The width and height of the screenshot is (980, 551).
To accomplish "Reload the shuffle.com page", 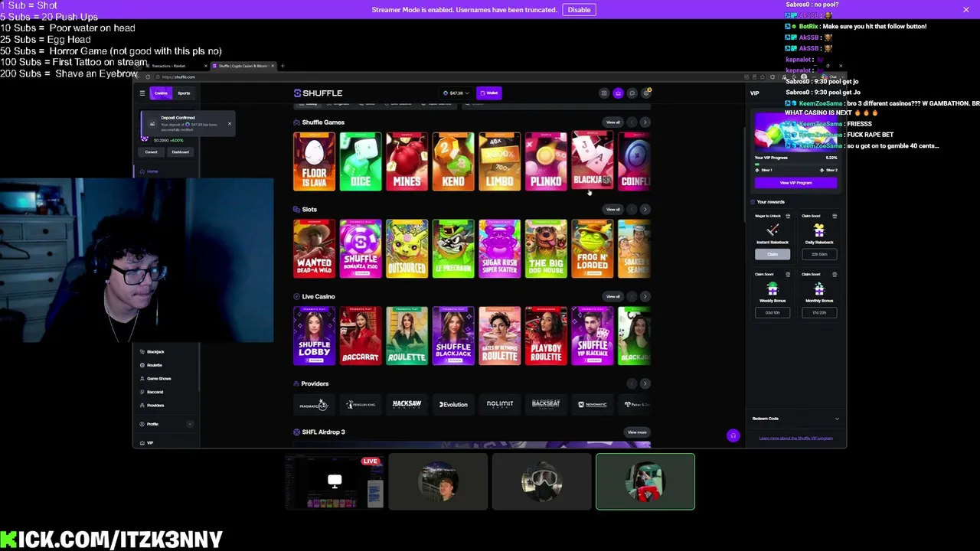I will tap(148, 77).
